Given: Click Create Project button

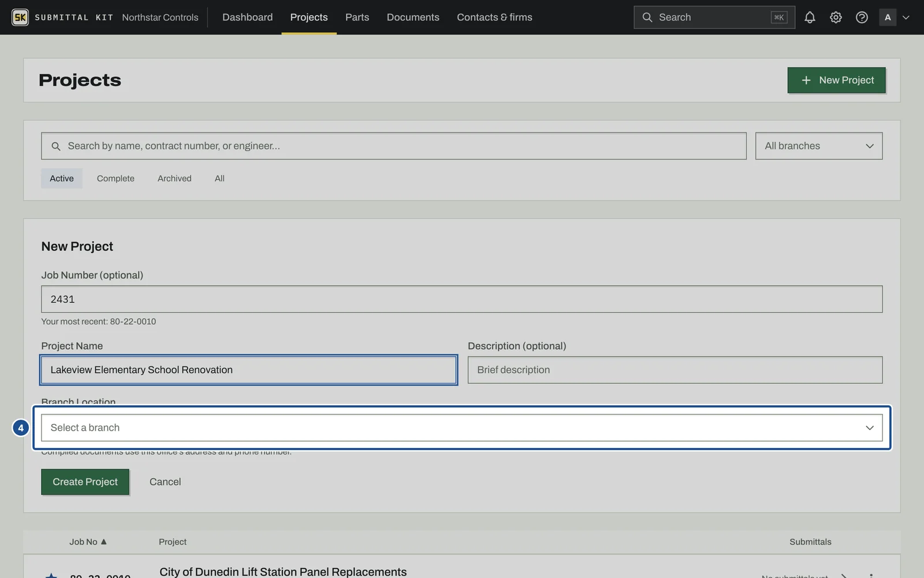Looking at the screenshot, I should [x=85, y=481].
